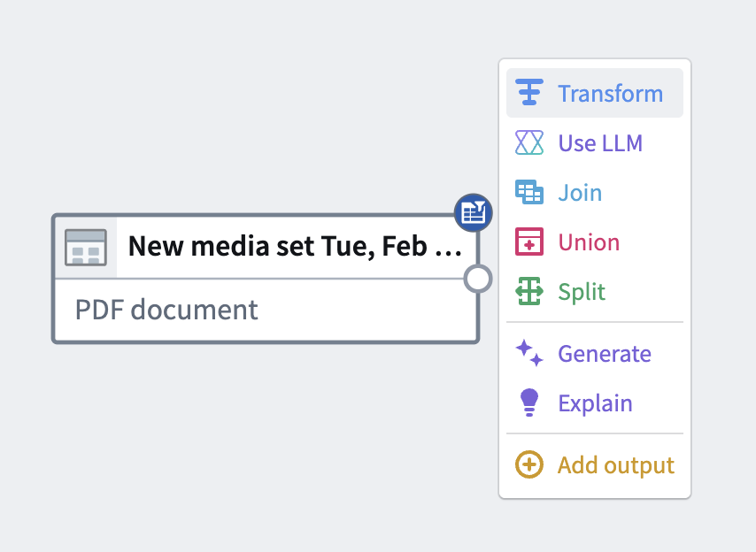Select the New media set node title
The height and width of the screenshot is (552, 756).
point(292,246)
